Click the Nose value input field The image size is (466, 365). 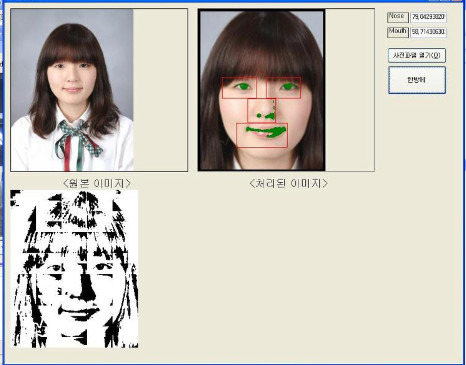(x=428, y=17)
